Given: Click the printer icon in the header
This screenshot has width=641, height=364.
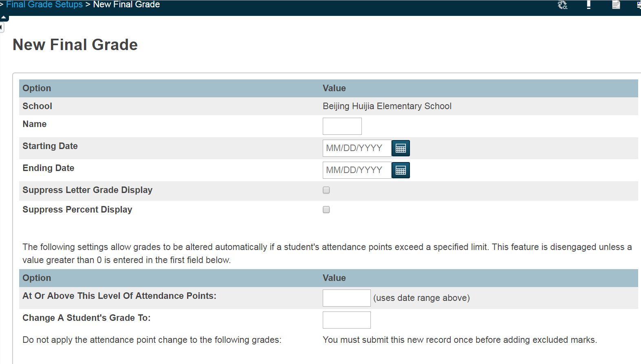Looking at the screenshot, I should click(x=639, y=5).
